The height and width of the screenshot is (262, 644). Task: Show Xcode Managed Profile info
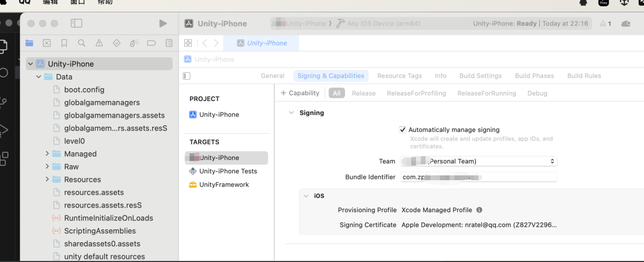tap(479, 210)
